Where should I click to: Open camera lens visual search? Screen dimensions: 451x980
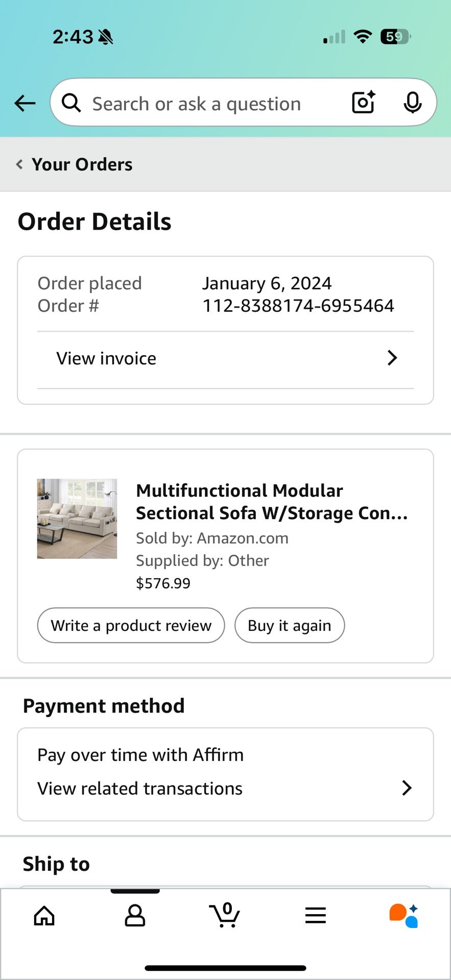[x=364, y=103]
